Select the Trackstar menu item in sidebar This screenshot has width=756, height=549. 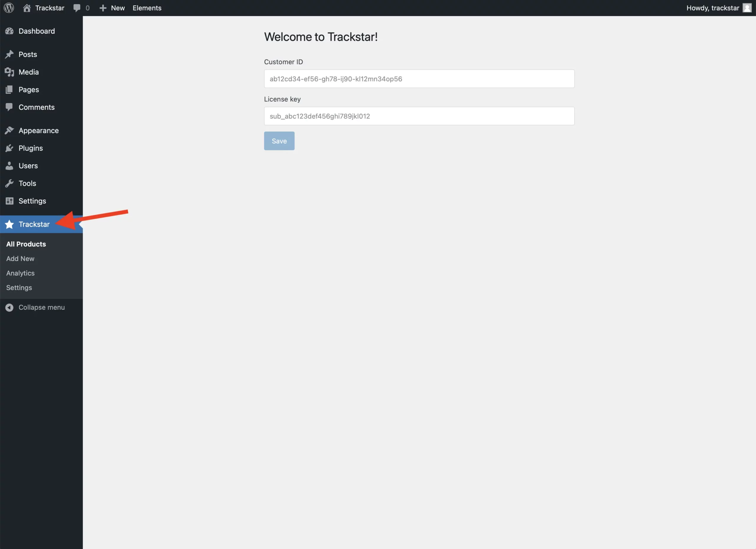coord(41,224)
